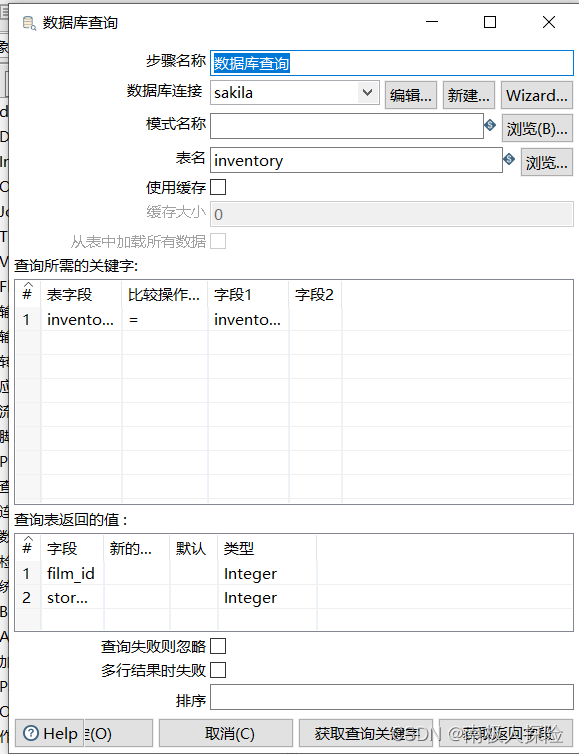Maximize the database lookup dialog window
This screenshot has height=754, width=579.
point(490,22)
